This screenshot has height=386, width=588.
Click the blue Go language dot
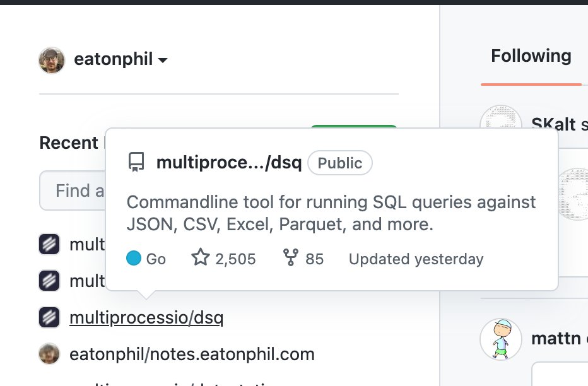134,258
